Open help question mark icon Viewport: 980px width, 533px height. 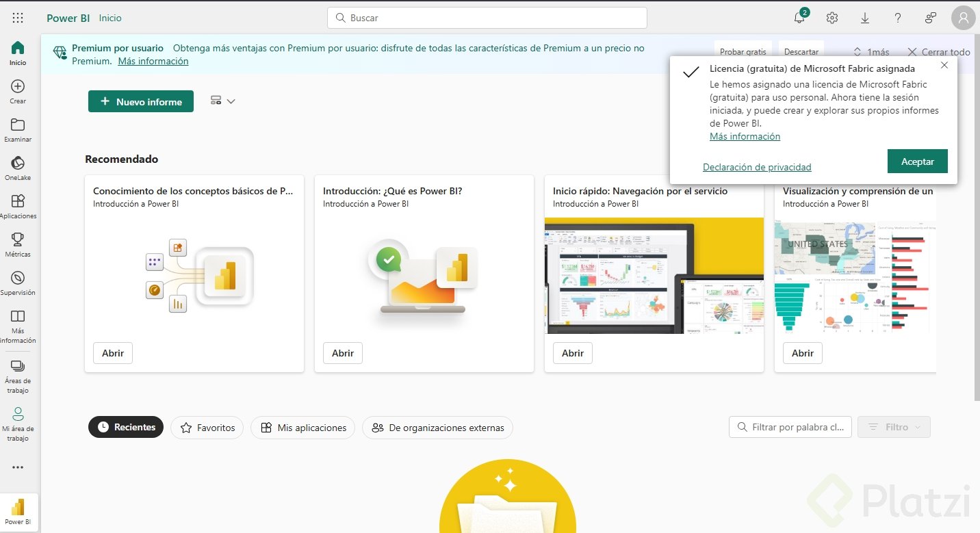pos(898,18)
